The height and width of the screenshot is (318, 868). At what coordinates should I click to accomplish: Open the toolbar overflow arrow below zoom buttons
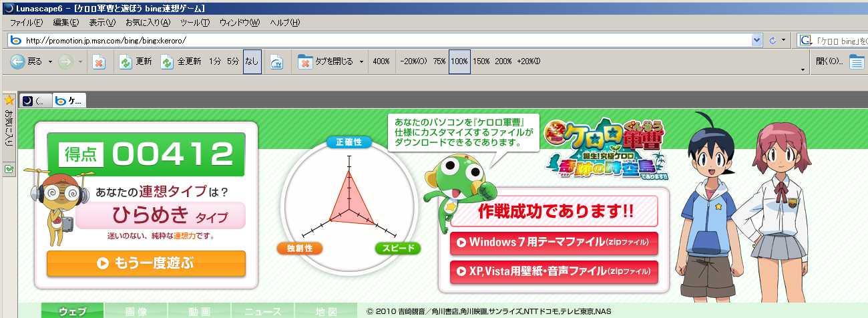point(803,69)
